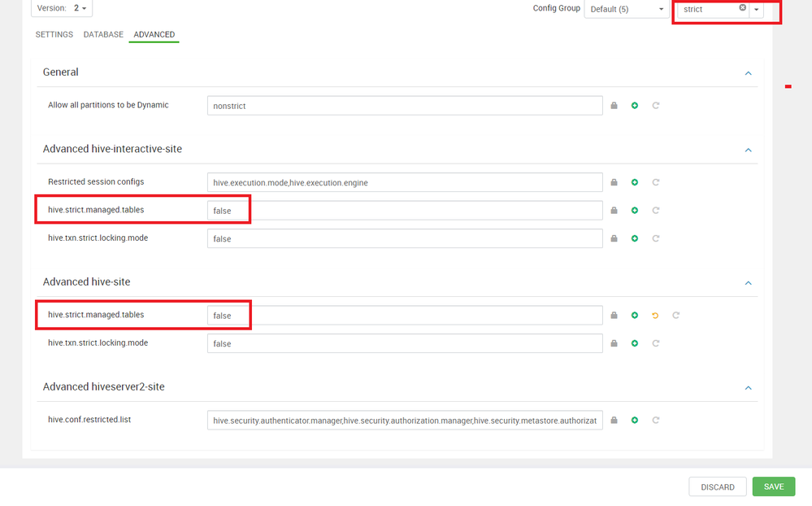
Task: Click green override icon for Restricted session configs
Action: click(634, 182)
